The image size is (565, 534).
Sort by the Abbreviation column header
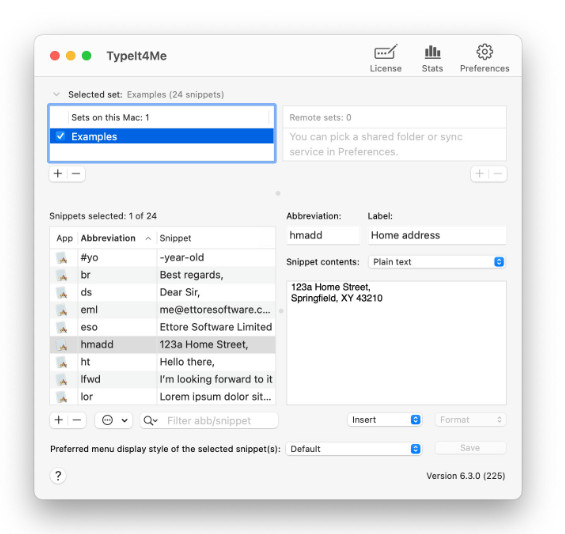(x=116, y=238)
